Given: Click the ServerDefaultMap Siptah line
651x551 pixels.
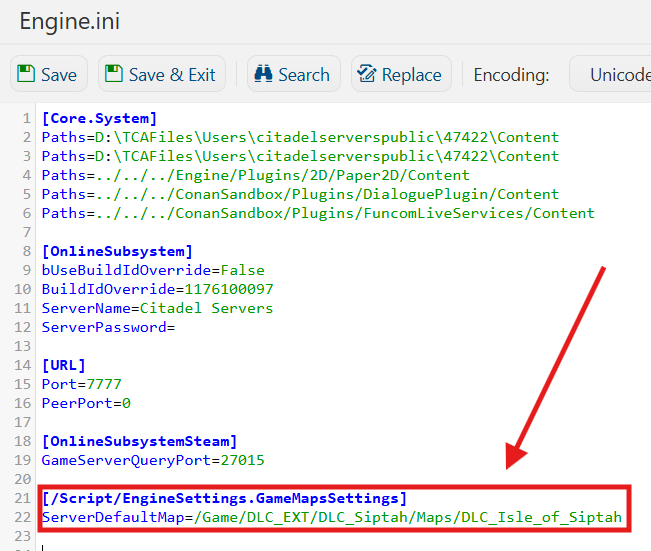Looking at the screenshot, I should click(332, 517).
